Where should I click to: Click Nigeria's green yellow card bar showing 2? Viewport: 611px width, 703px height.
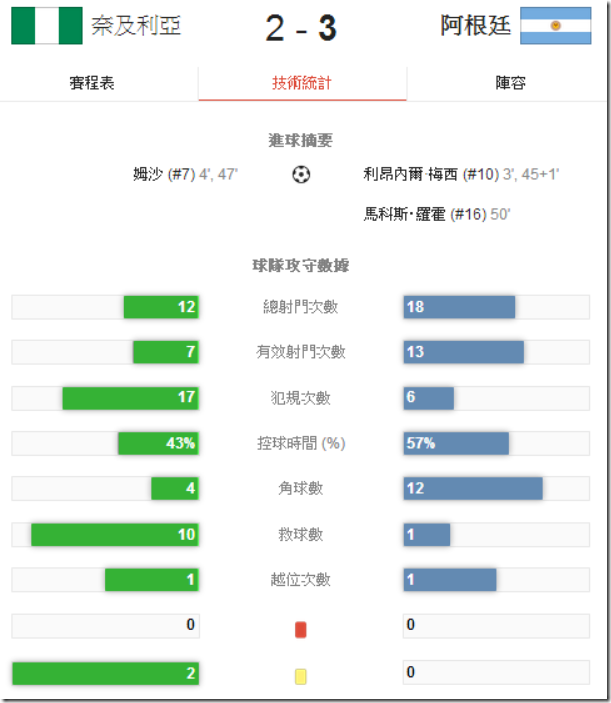105,674
